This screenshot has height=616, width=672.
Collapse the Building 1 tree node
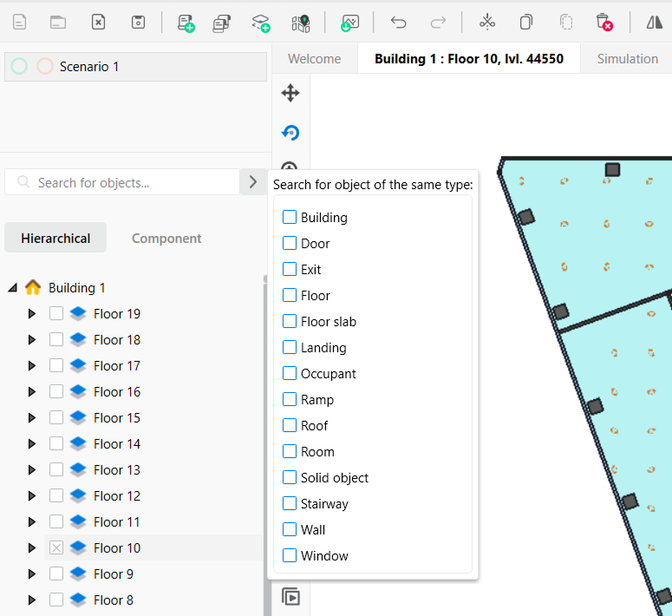coord(13,287)
